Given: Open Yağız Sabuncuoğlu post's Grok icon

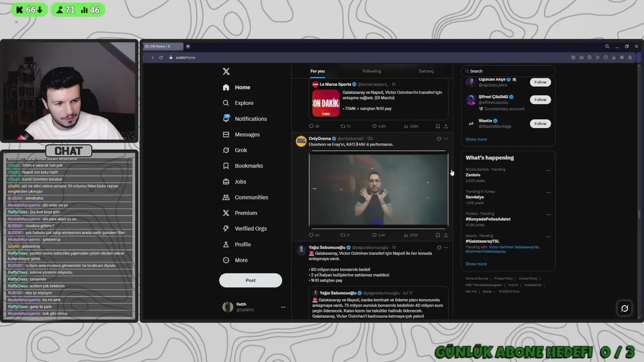Looking at the screenshot, I should click(x=439, y=247).
